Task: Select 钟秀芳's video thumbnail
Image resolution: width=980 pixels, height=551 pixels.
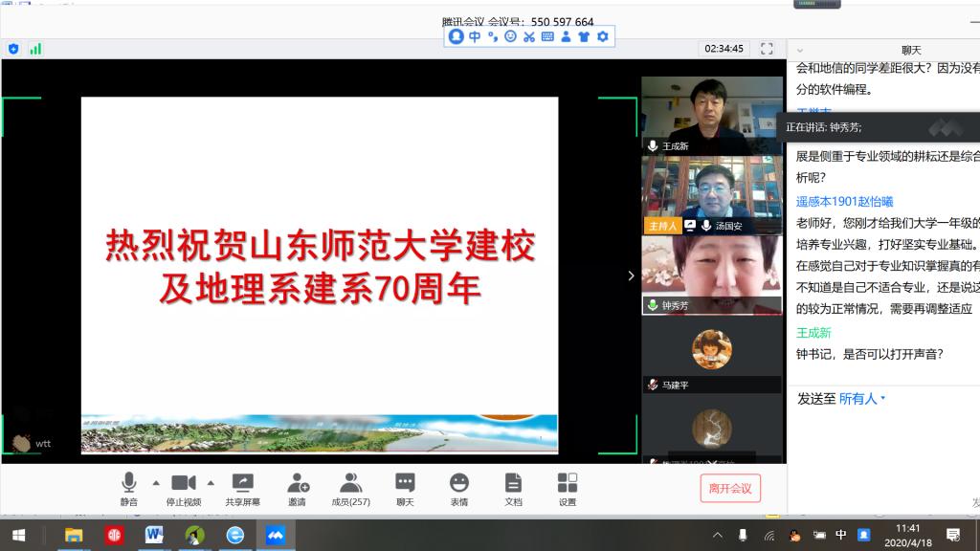Action: 711,273
